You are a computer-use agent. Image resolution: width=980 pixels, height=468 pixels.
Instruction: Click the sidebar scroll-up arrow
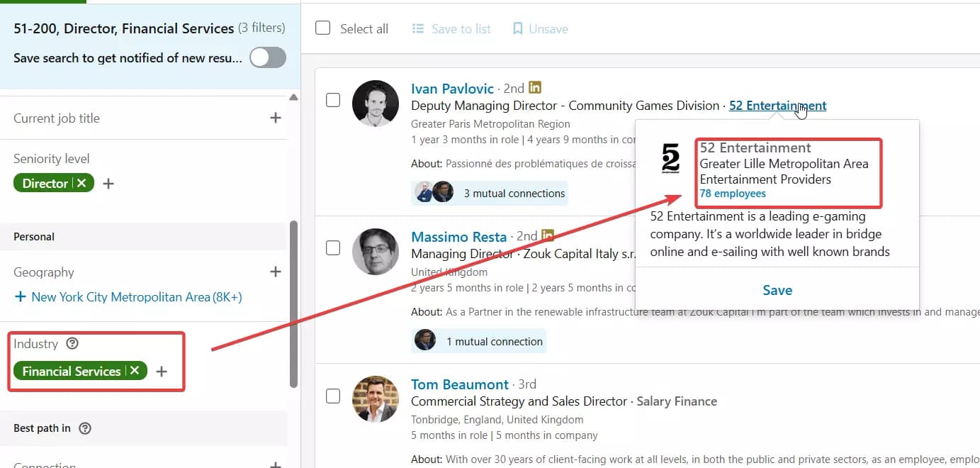293,97
